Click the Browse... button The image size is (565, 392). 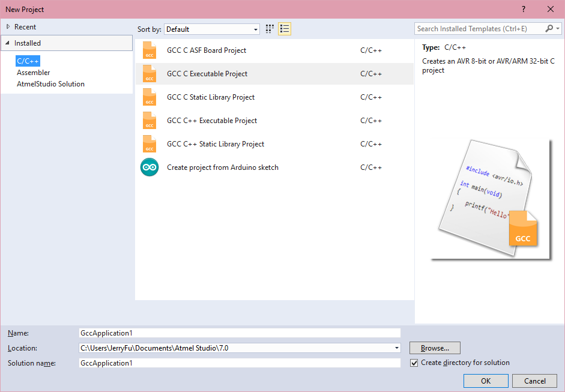coord(435,348)
